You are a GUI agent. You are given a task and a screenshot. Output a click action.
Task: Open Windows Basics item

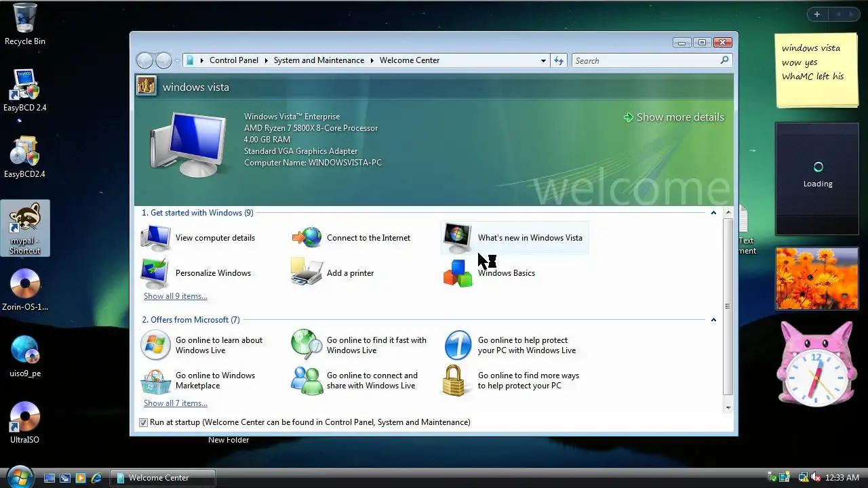click(x=489, y=273)
